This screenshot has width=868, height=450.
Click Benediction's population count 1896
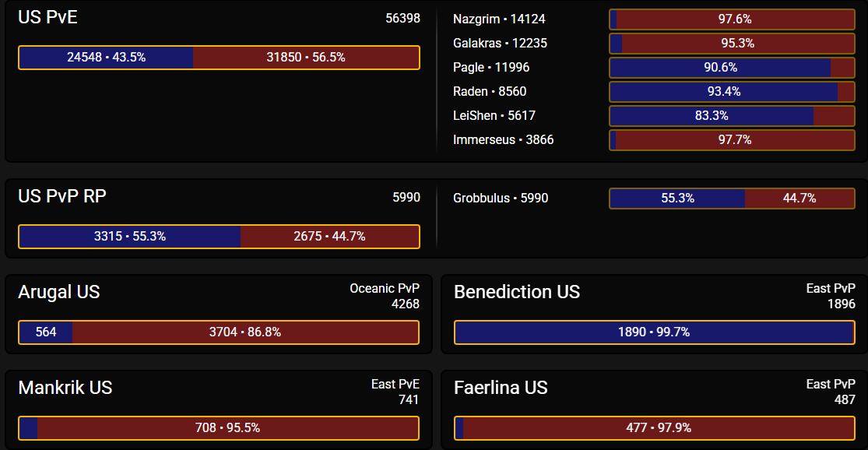click(x=842, y=304)
